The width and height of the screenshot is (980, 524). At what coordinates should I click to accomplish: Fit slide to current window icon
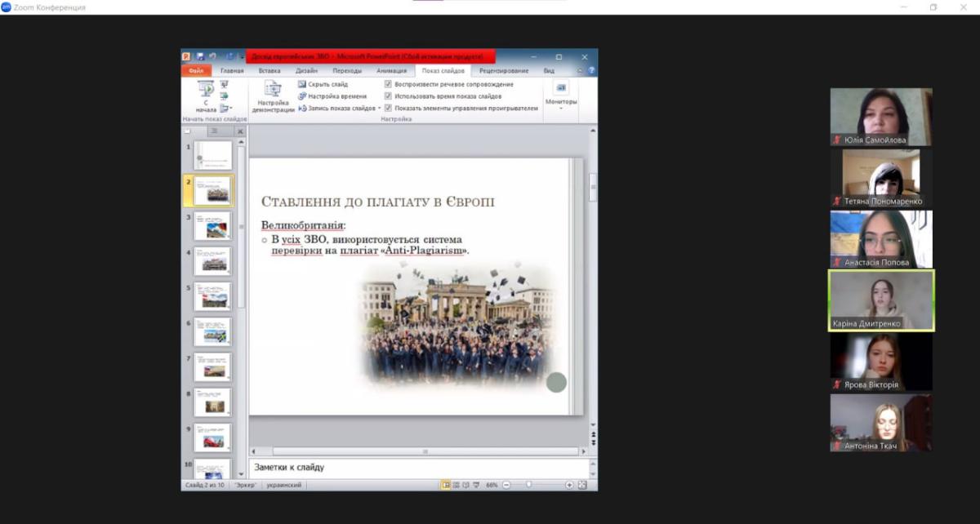coord(582,485)
